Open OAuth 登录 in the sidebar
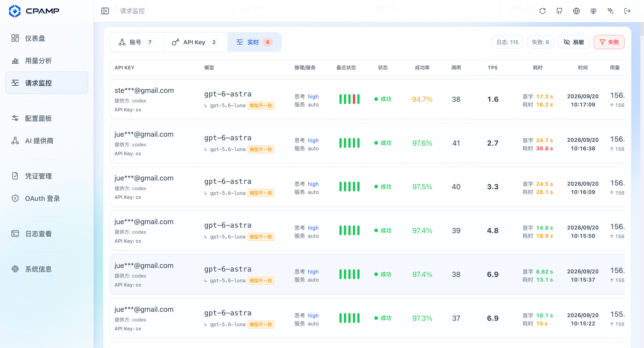 (47, 199)
